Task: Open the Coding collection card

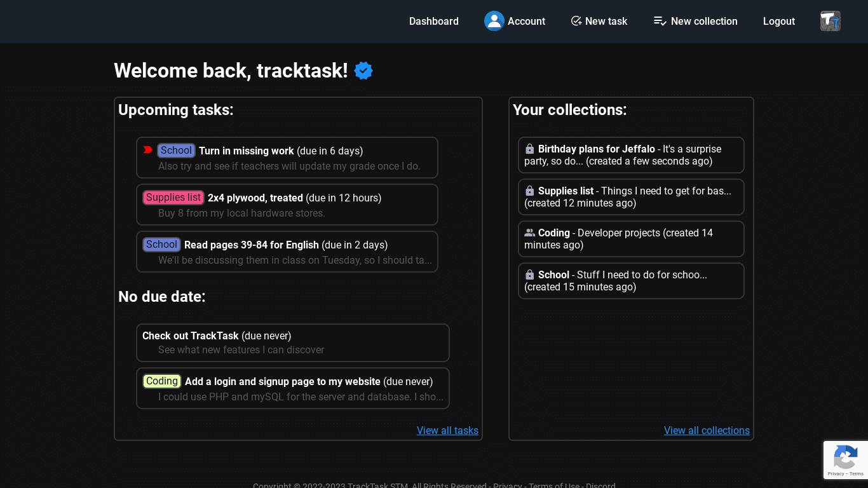Action: [631, 239]
